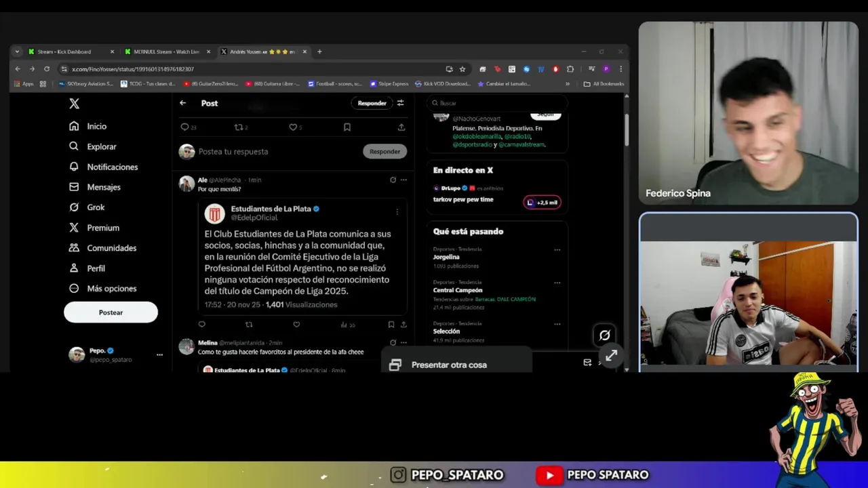
Task: Go to Inicio in X sidebar
Action: pyautogui.click(x=87, y=126)
